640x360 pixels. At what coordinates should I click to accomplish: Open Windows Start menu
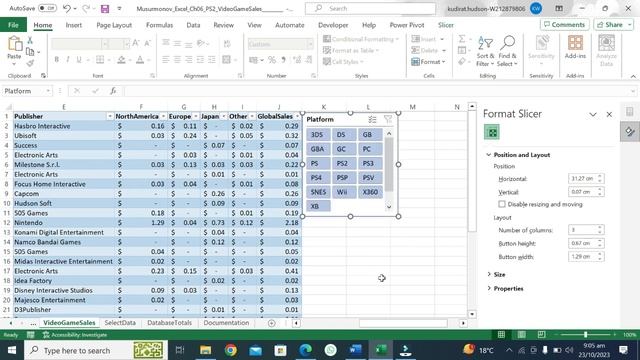pyautogui.click(x=12, y=350)
